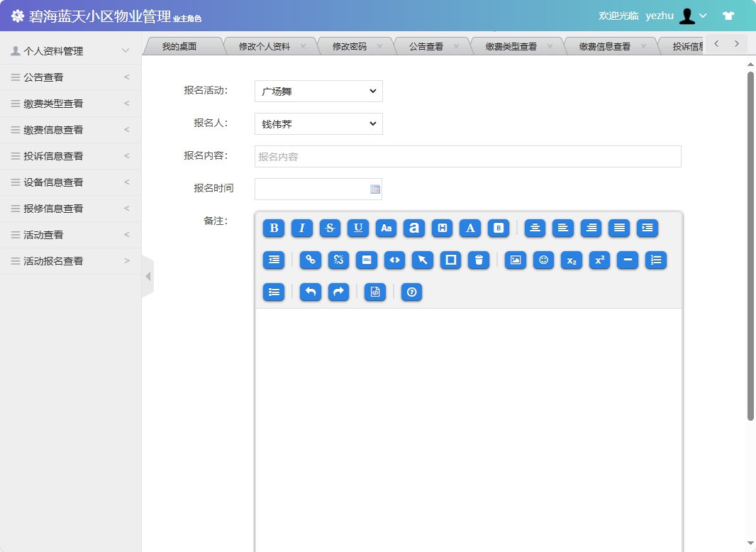Insert an emoji
Image resolution: width=756 pixels, height=552 pixels.
pyautogui.click(x=543, y=260)
